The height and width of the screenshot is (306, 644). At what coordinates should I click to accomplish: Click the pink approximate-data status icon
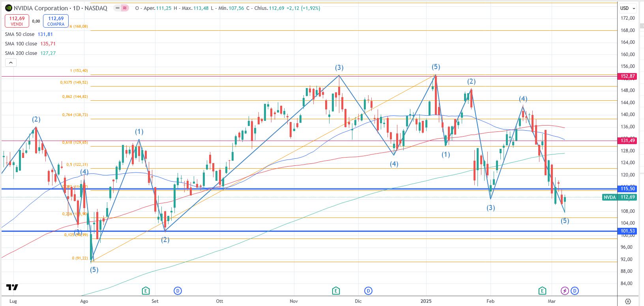125,8
